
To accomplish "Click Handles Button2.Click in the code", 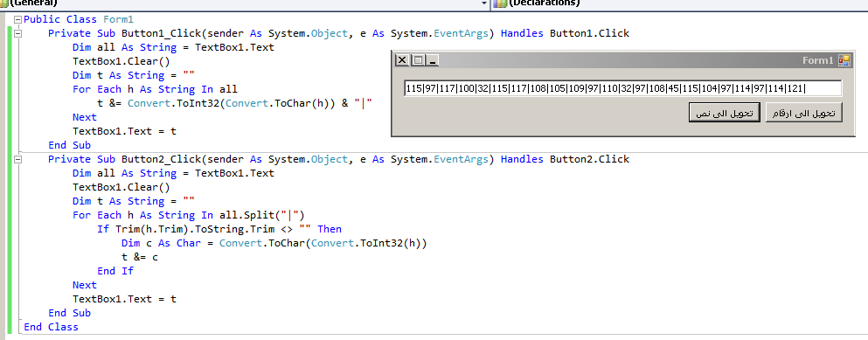I will [x=566, y=159].
